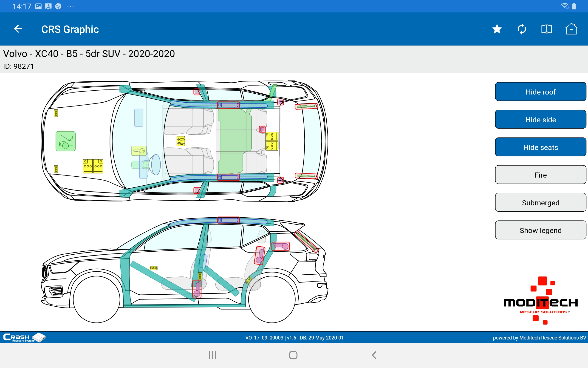The height and width of the screenshot is (368, 588).
Task: Tap curtain airbag inflator in side view roof
Action: pos(228,220)
